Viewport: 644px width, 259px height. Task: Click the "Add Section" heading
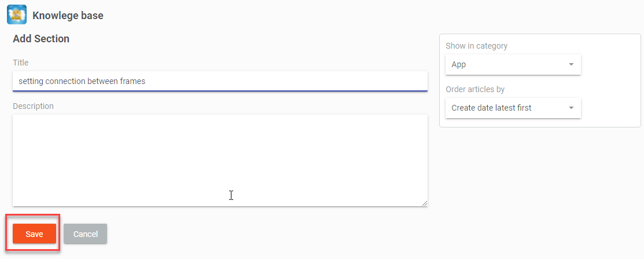(41, 39)
